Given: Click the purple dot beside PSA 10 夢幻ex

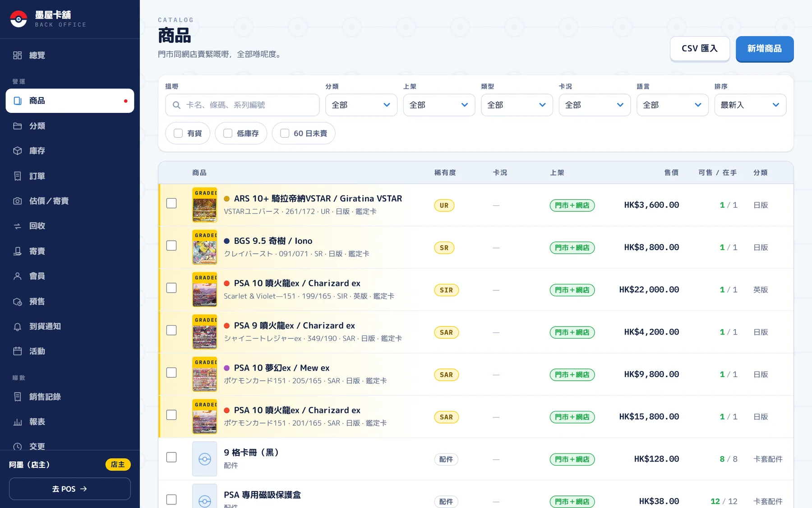Looking at the screenshot, I should [x=227, y=368].
